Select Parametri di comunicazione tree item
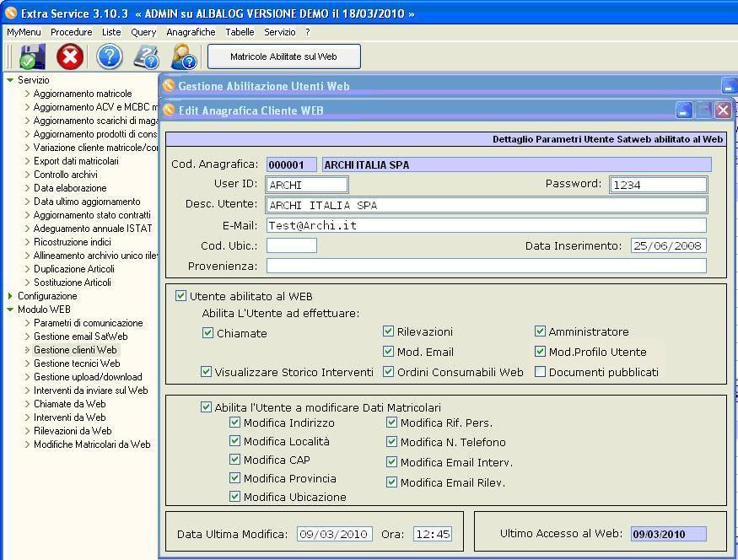The height and width of the screenshot is (560, 738). 88,323
